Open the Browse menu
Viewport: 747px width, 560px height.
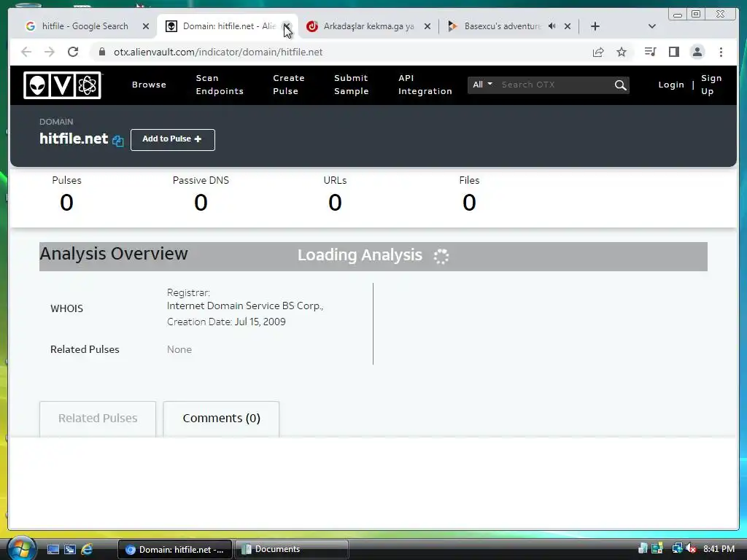tap(149, 85)
